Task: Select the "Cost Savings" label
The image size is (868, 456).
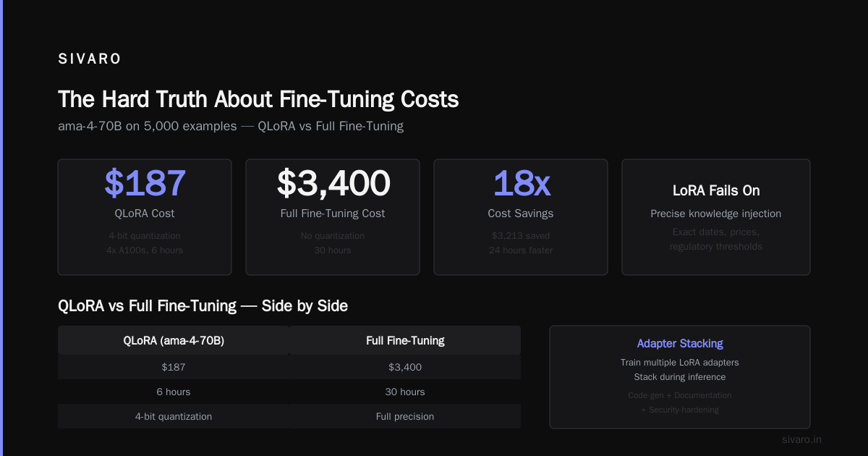Action: click(x=521, y=214)
